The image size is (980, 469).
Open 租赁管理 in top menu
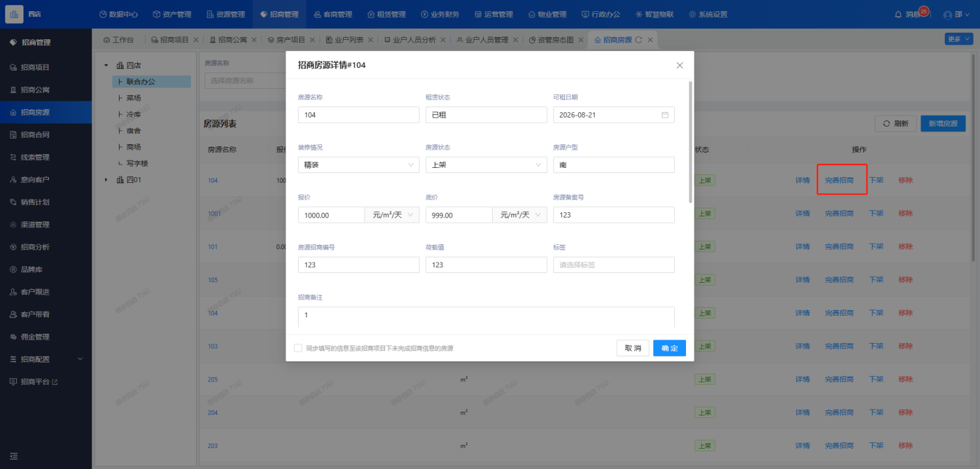tap(386, 14)
